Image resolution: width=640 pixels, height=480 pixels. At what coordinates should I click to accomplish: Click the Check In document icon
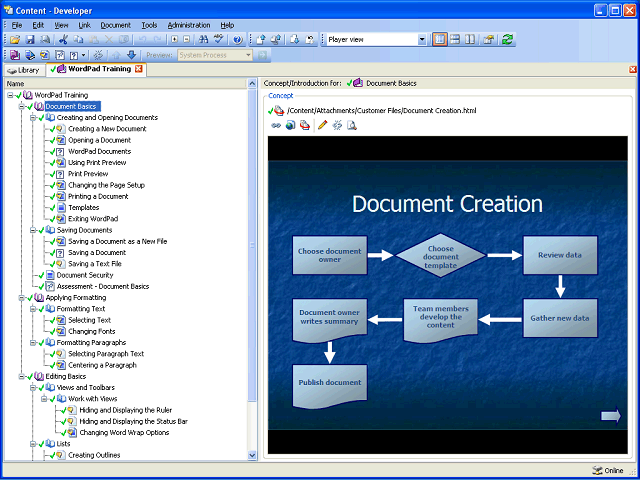[x=261, y=40]
